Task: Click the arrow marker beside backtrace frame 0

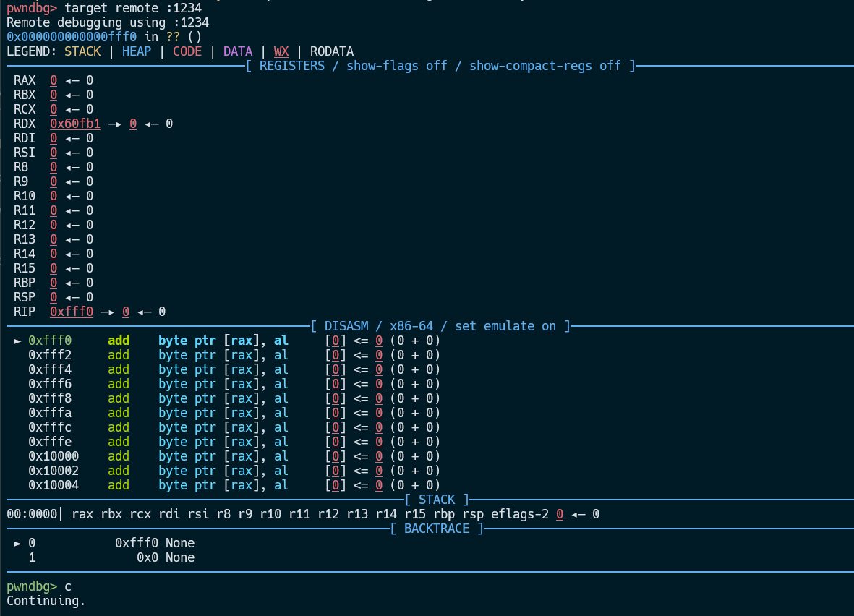Action: pos(18,543)
